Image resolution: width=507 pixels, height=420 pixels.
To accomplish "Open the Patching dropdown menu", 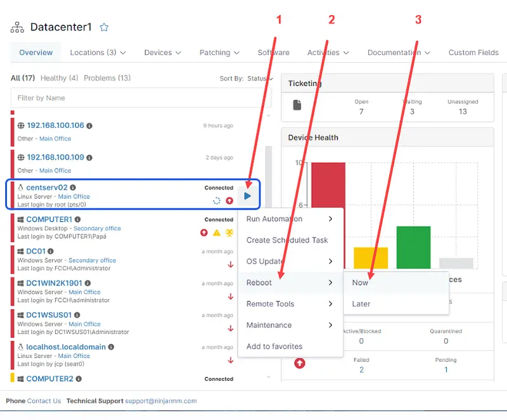I will [x=221, y=53].
